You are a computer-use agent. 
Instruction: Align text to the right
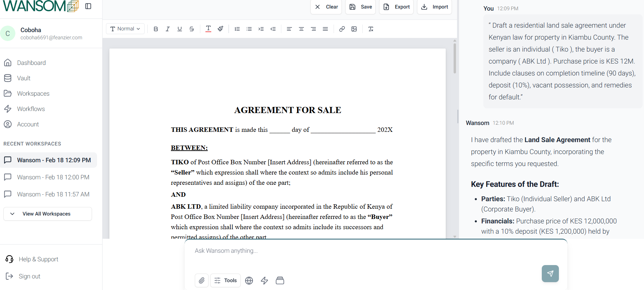(313, 29)
